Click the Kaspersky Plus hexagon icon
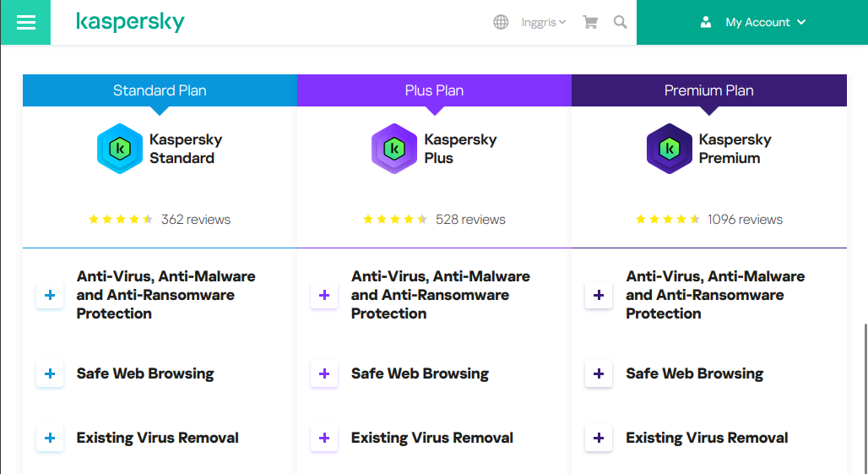 pos(394,149)
